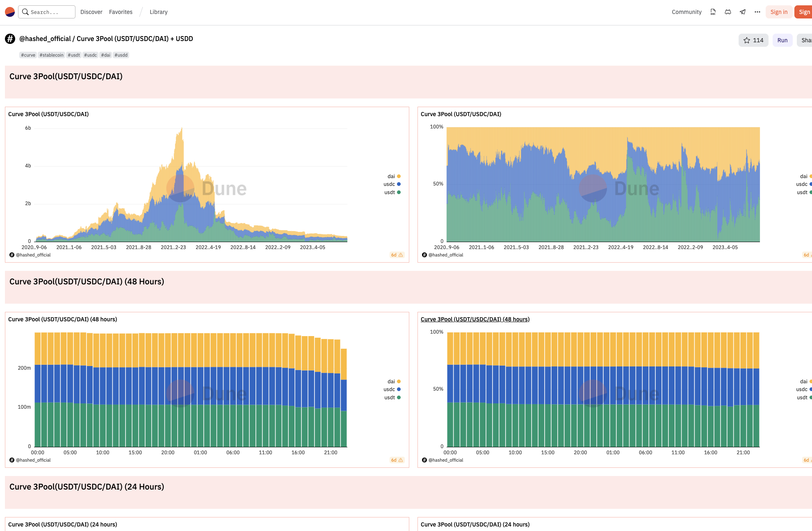Click 6d warning badge on 48 hours chart
812x531 pixels.
pos(397,460)
